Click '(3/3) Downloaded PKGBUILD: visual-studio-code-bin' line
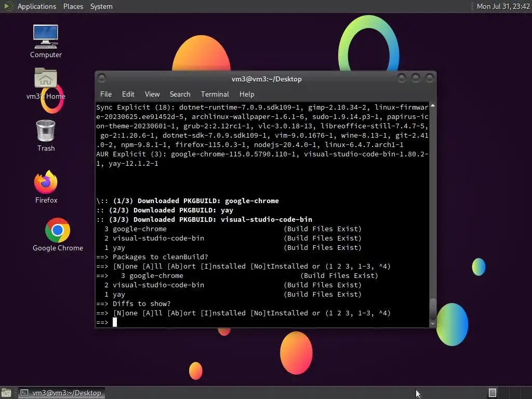The height and width of the screenshot is (399, 532). 204,220
